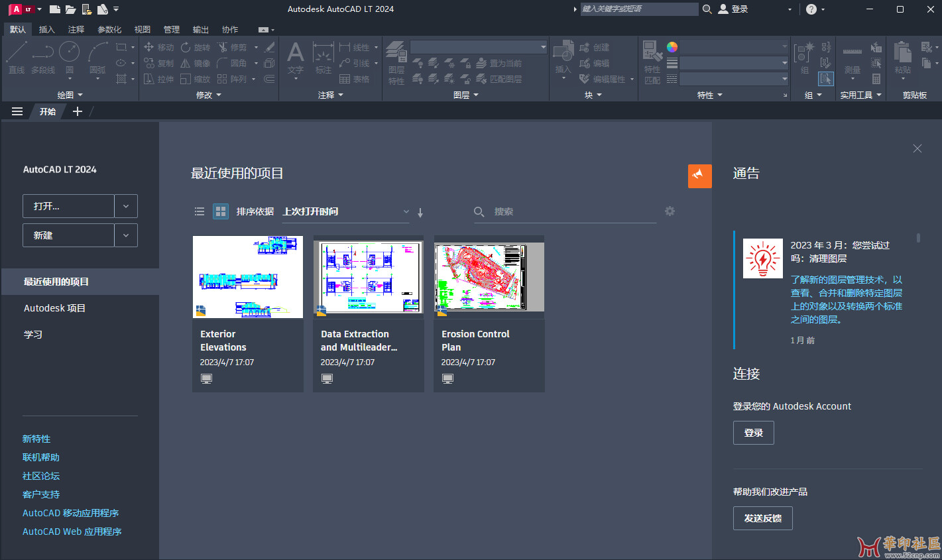This screenshot has height=560, width=942.
Task: Click 登录 button under Autodesk Account
Action: pyautogui.click(x=753, y=433)
